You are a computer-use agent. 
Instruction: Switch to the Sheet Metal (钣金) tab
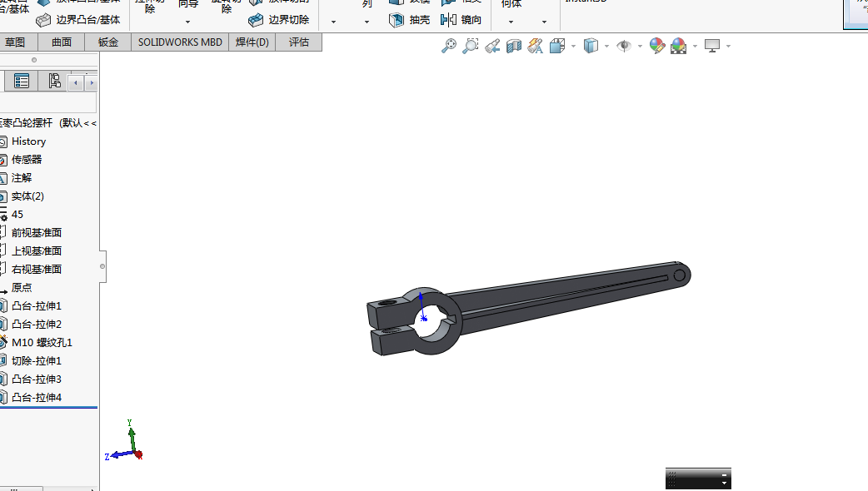click(x=108, y=42)
